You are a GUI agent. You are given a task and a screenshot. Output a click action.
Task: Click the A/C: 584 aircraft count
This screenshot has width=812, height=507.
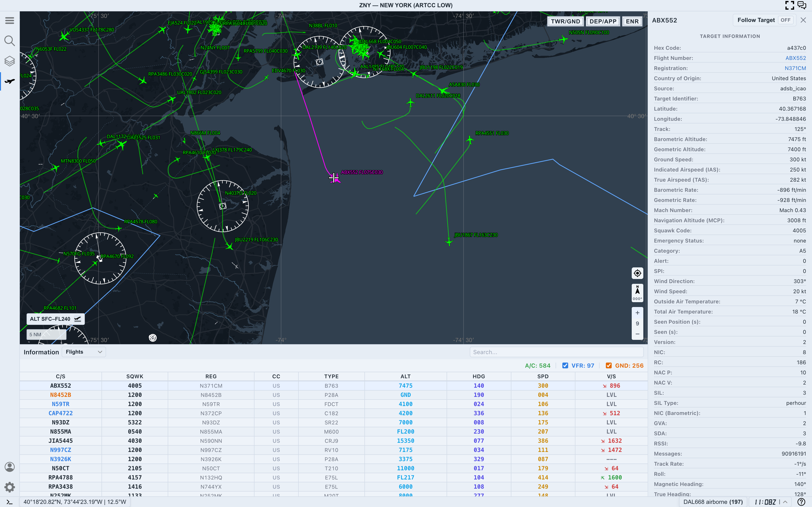[538, 365]
